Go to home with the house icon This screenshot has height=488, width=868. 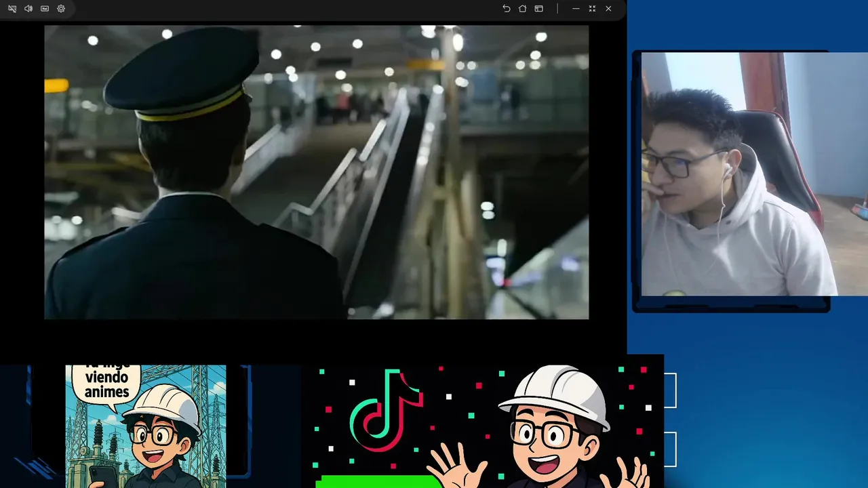[x=522, y=9]
